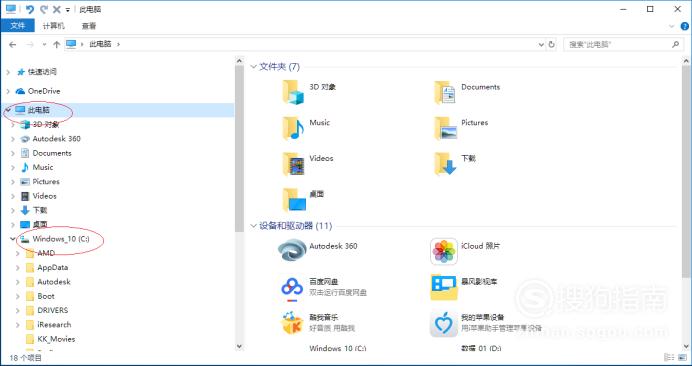This screenshot has width=692, height=366.
Task: Select the 酷我音乐 icon
Action: click(292, 322)
